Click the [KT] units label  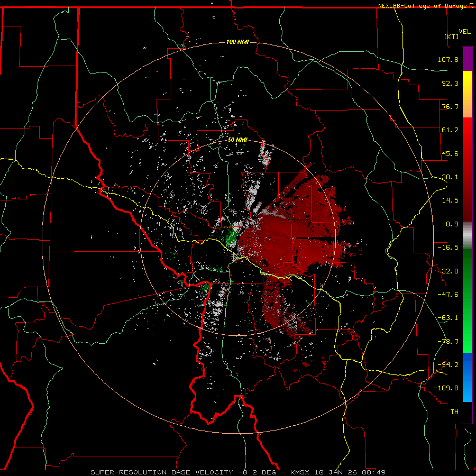[x=452, y=36]
